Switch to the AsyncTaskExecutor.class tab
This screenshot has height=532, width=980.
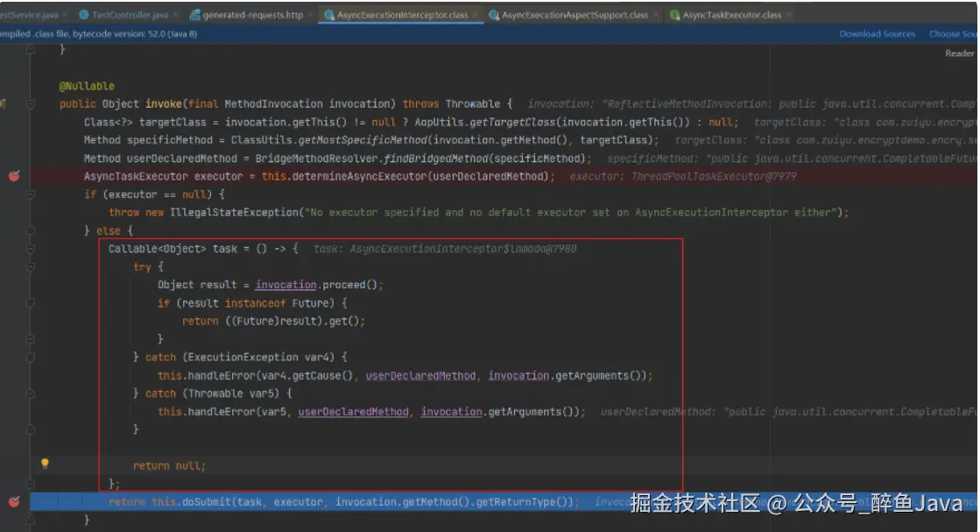tap(731, 14)
